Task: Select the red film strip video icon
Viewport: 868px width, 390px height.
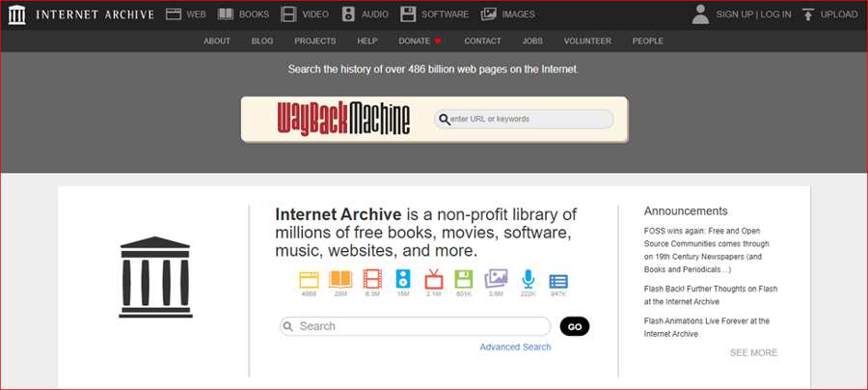Action: point(372,279)
